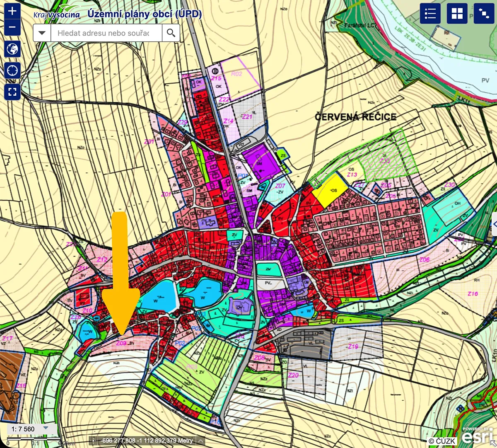Click the Z17 zone label

click(7, 339)
